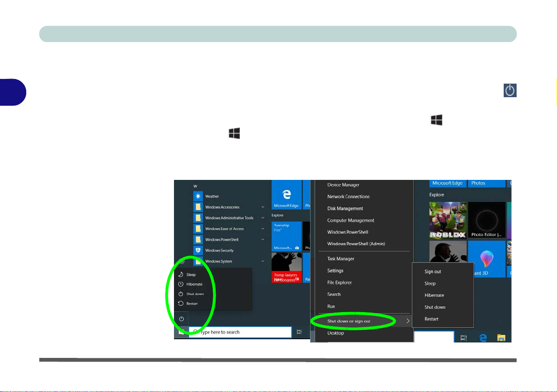Expand the Windows System chevron
Screen dimensions: 557x392
(x=263, y=262)
